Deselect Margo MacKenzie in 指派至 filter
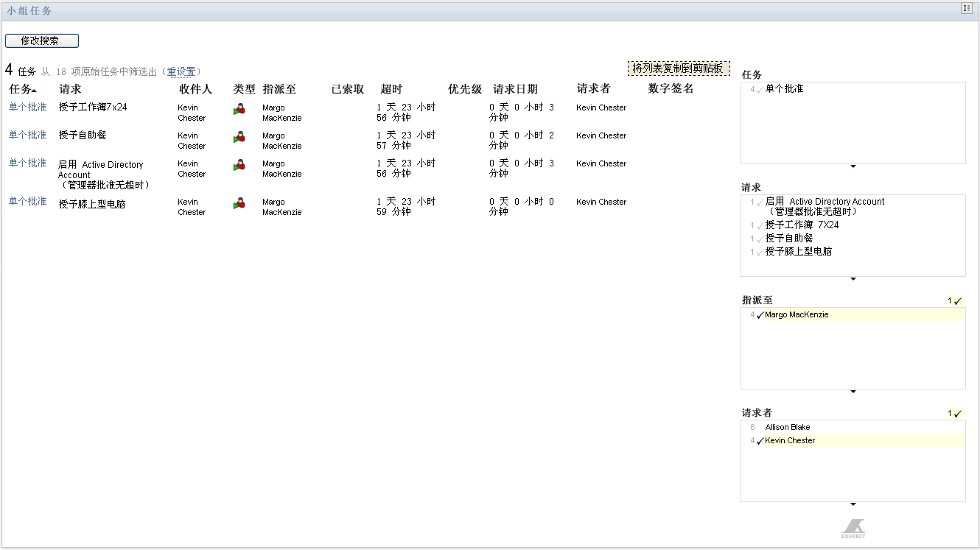980x550 pixels. click(x=796, y=314)
